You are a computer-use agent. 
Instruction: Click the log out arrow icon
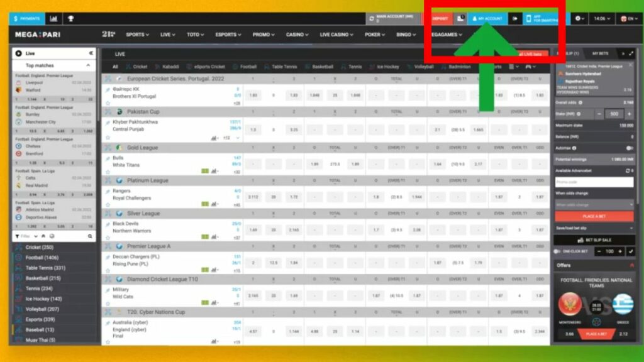pos(514,18)
